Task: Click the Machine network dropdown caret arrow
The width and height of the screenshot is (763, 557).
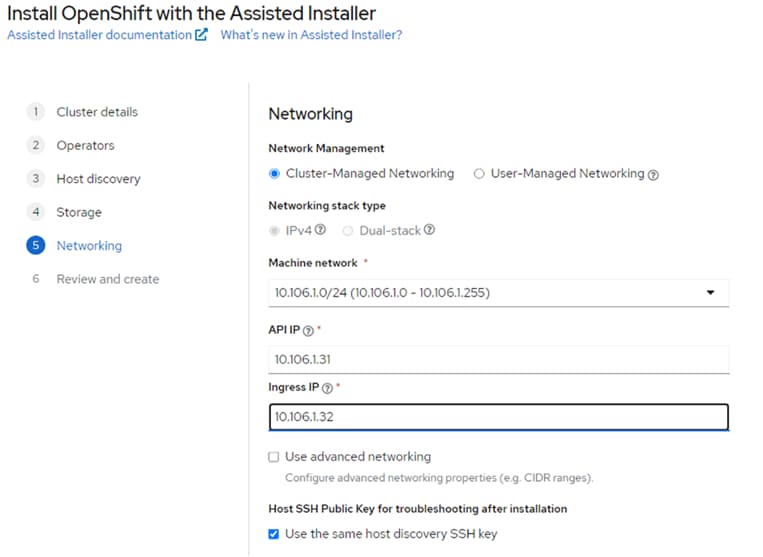Action: point(710,292)
